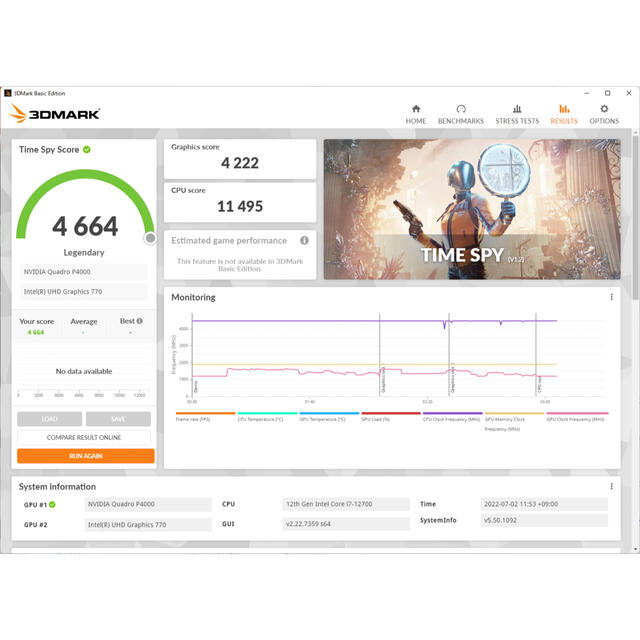The width and height of the screenshot is (640, 640).
Task: Click the CPU score value 11 495
Action: (x=240, y=206)
